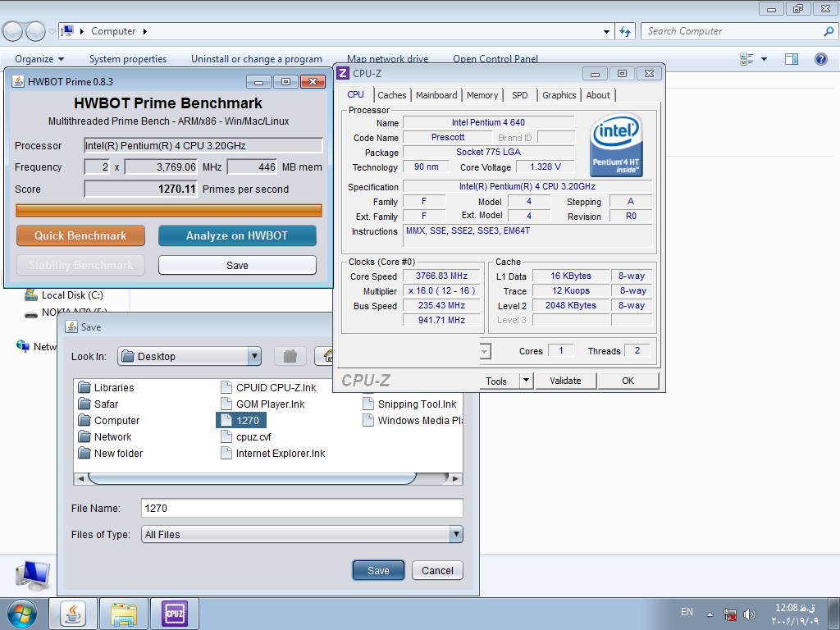Click Save in HWBOT Prime window
This screenshot has height=630, width=840.
(x=237, y=265)
